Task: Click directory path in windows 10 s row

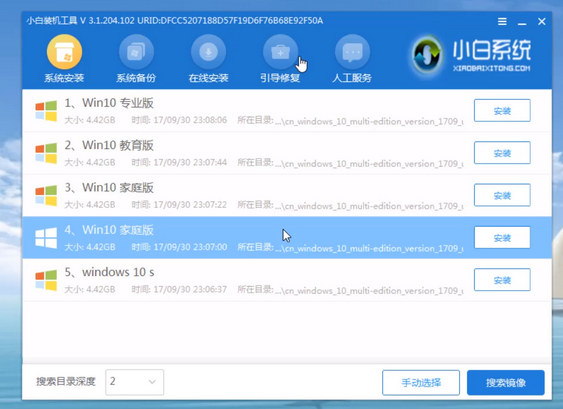Action: [x=350, y=289]
